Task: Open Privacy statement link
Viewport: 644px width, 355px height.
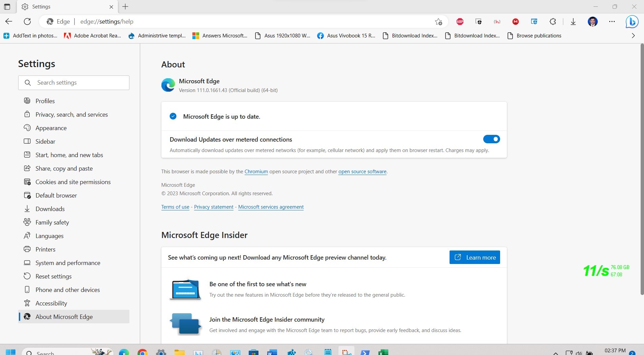Action: pos(214,207)
